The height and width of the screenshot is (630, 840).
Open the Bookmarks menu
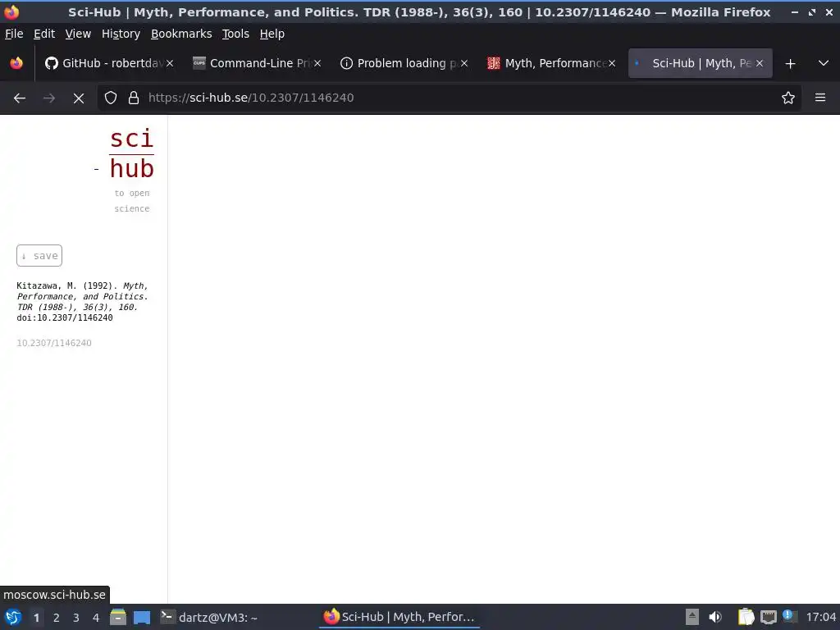[x=181, y=34]
